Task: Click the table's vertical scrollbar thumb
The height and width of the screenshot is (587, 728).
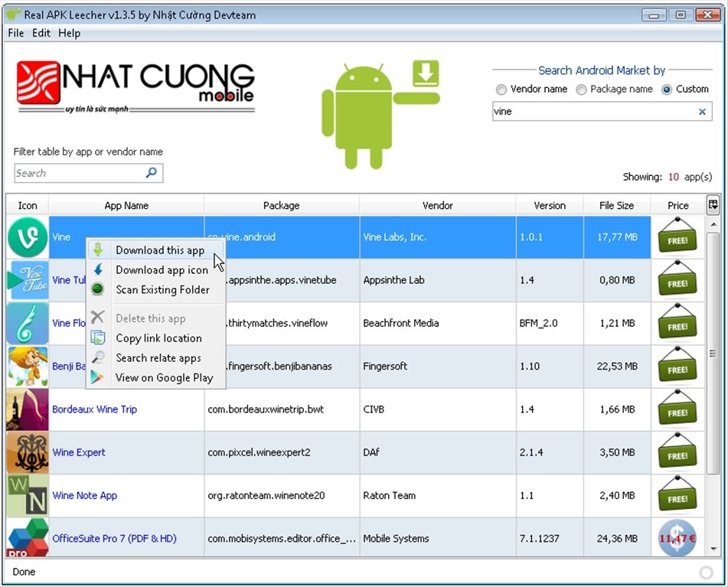Action: point(713,354)
